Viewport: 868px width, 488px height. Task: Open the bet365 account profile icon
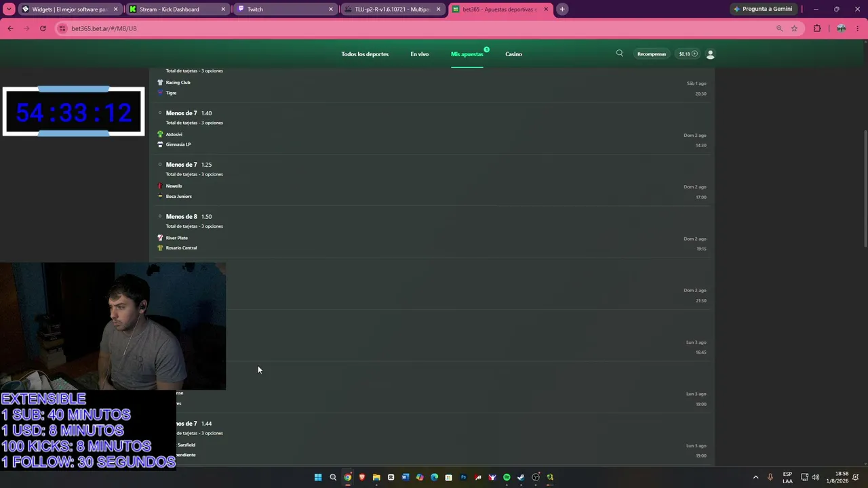(x=711, y=54)
